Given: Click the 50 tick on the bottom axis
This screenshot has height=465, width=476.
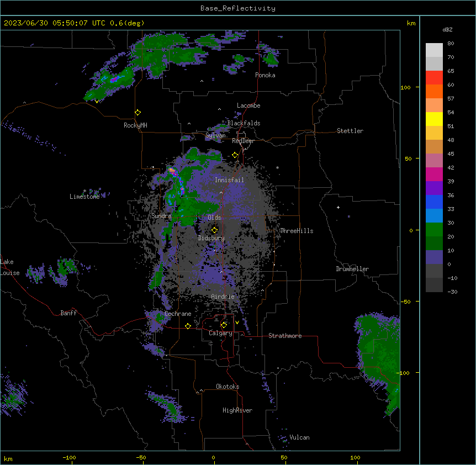Looking at the screenshot, I should 284,457.
